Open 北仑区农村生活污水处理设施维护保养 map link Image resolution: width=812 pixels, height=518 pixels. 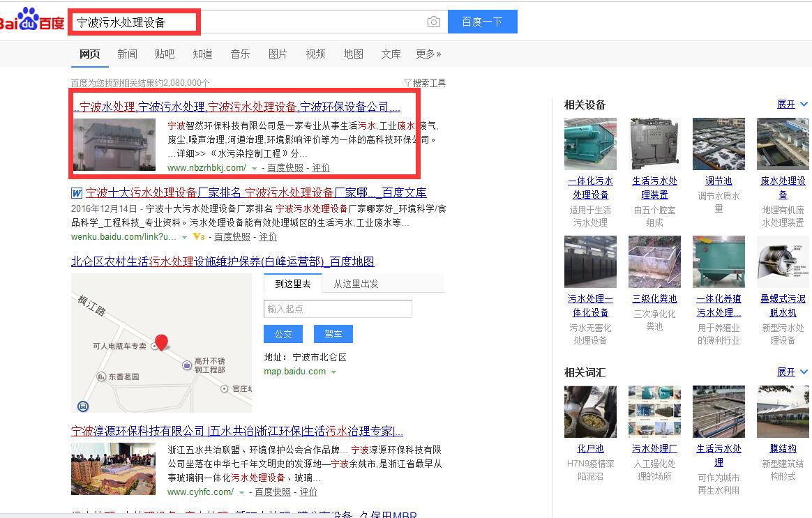point(223,262)
